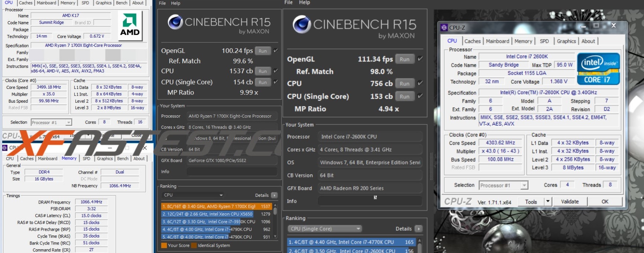644x253 pixels.
Task: Click the CPU-Z title bar icon of Memory window
Action: (5, 148)
